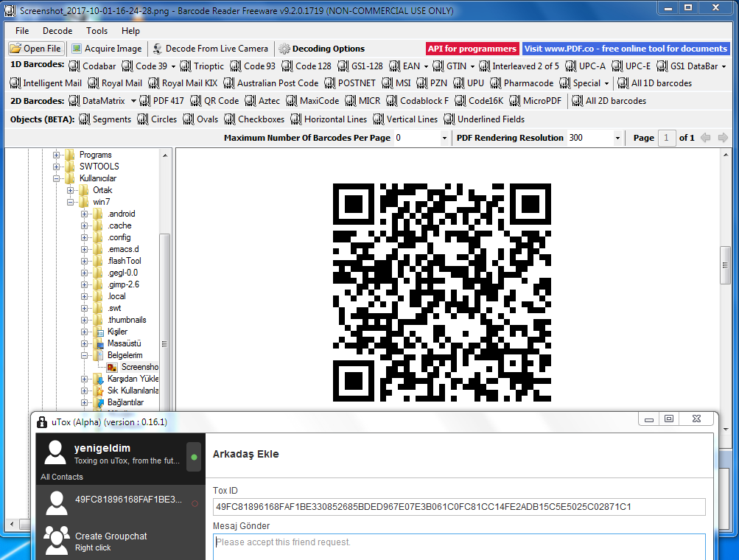Select the Australian Post Code icon
This screenshot has width=739, height=560.
(x=229, y=83)
